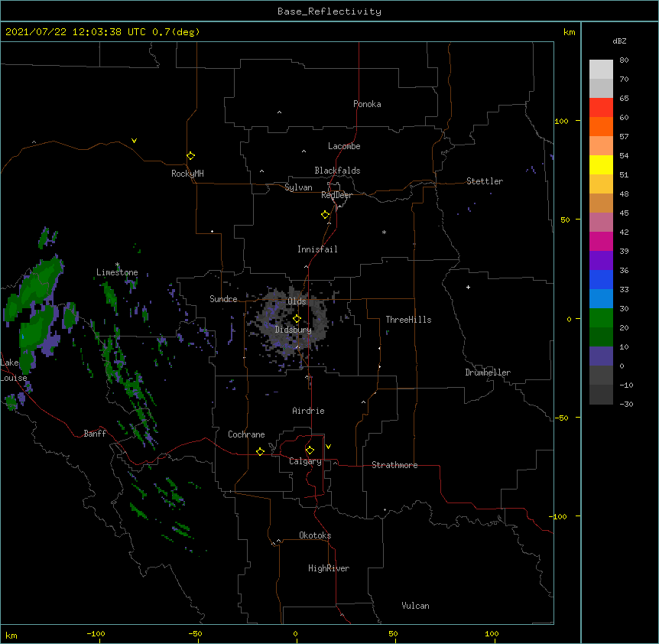Click the 100 tick label on the right axis

pos(561,121)
